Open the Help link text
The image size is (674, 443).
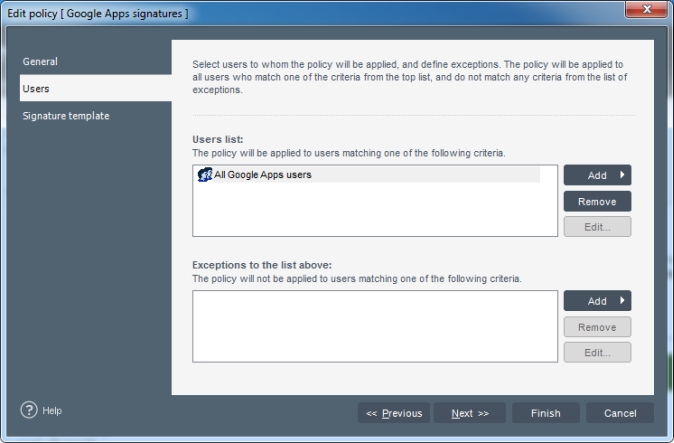point(52,411)
